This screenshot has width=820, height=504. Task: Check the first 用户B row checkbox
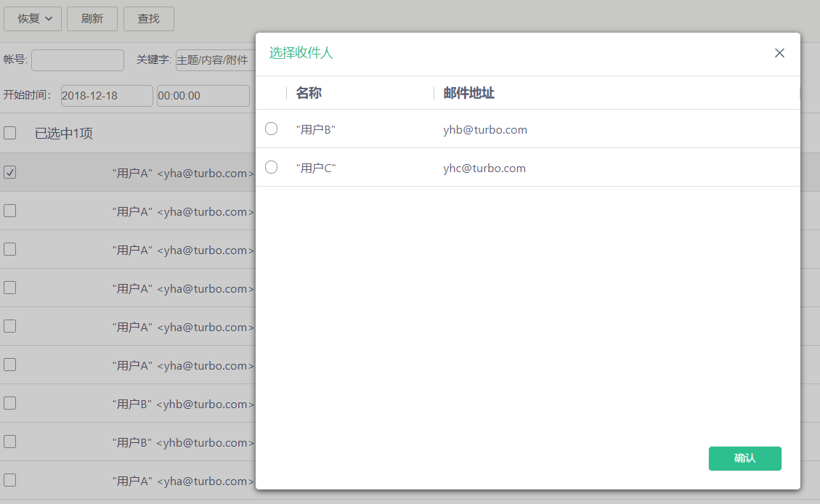point(10,403)
